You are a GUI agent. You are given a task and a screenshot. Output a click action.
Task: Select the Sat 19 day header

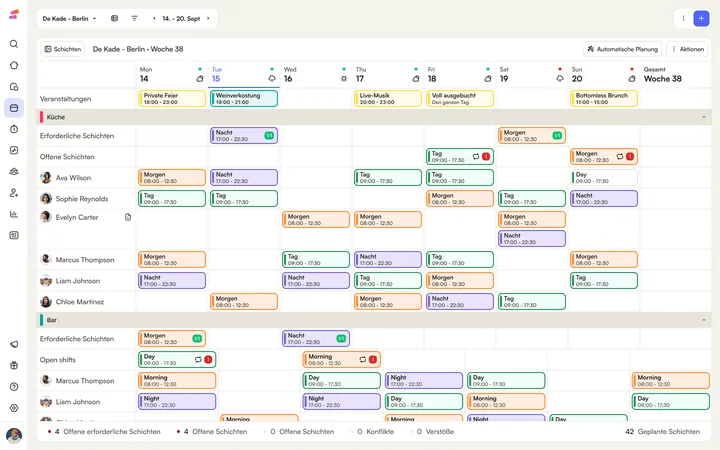point(532,74)
